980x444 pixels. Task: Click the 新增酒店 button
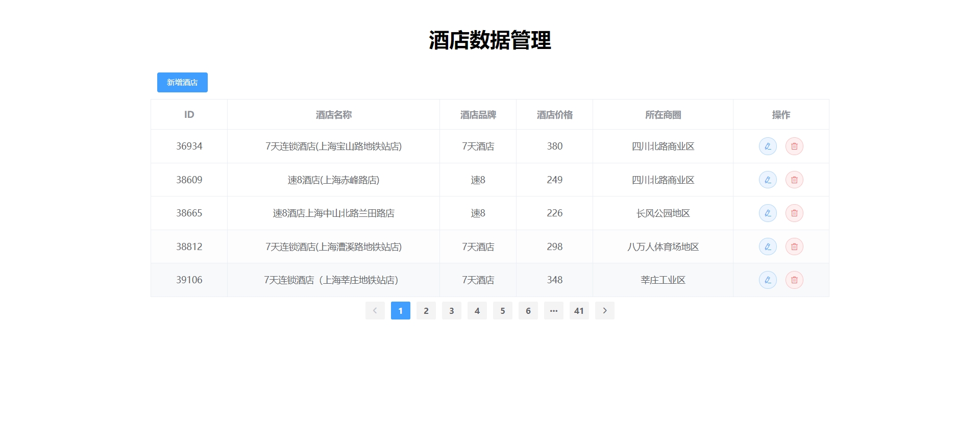tap(182, 82)
